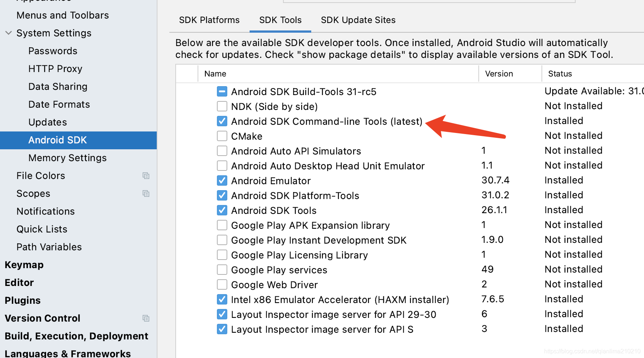
Task: Select Updates in the settings tree
Action: point(48,122)
